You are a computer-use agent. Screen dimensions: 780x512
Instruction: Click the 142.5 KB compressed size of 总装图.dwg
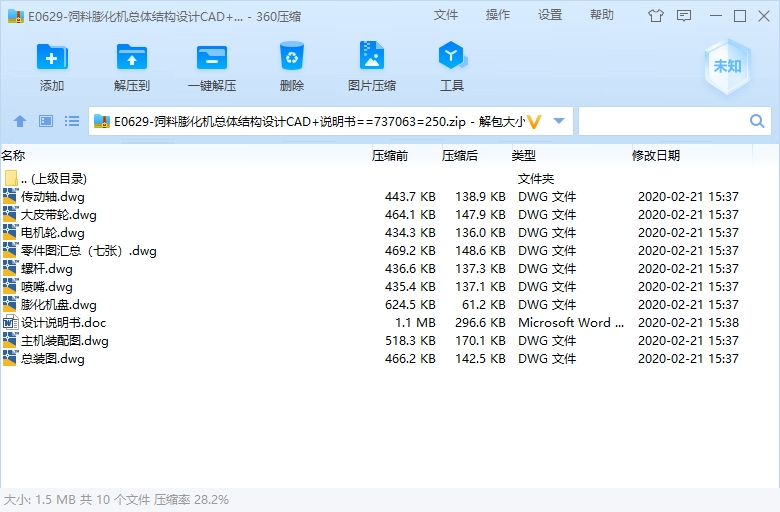(480, 358)
